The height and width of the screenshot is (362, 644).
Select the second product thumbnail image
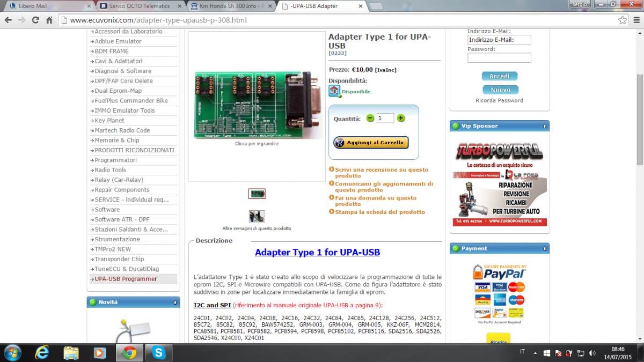(257, 216)
